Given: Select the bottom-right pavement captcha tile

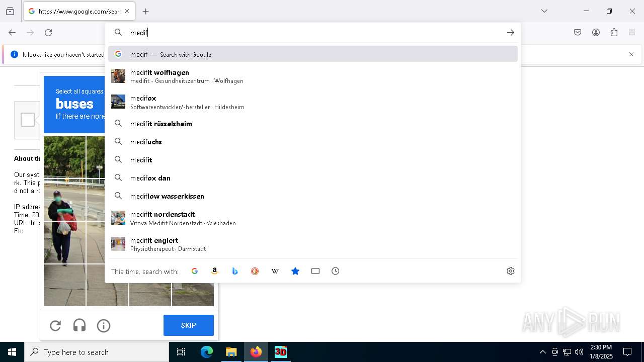Looking at the screenshot, I should click(193, 295).
